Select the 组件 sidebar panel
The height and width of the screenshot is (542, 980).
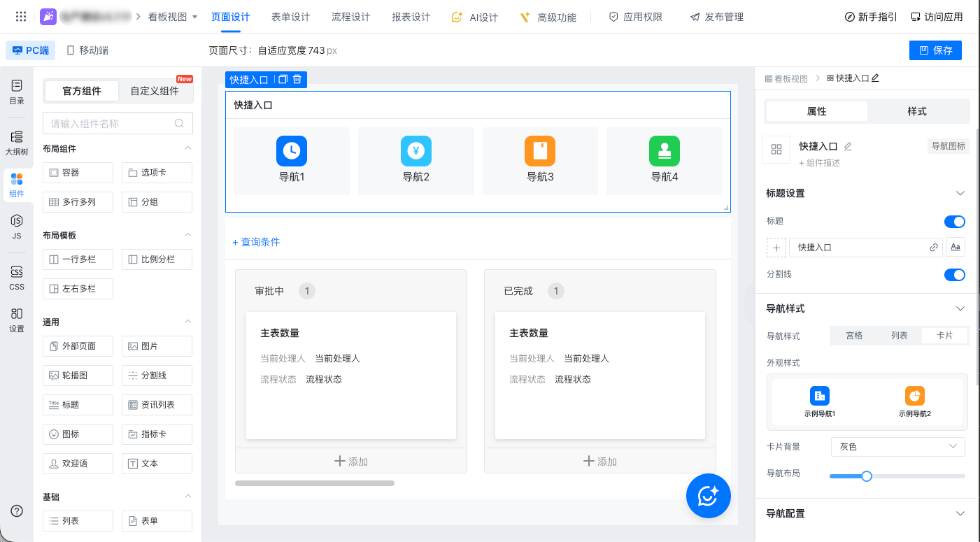point(17,185)
